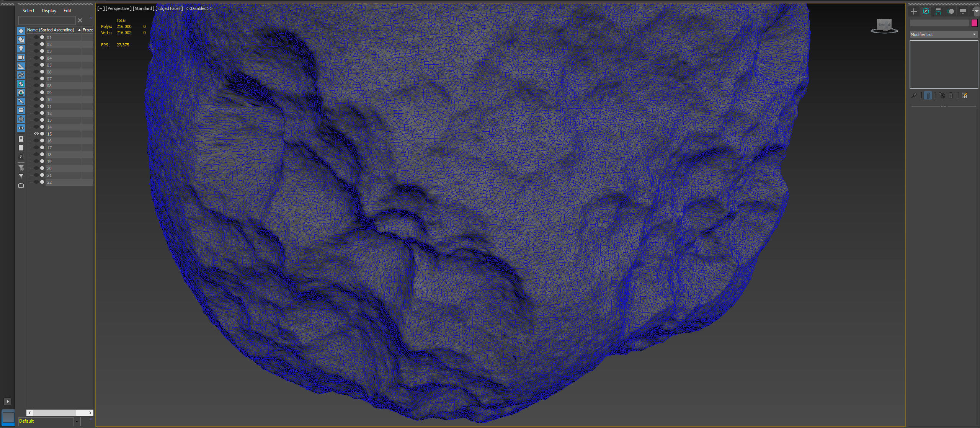Toggle Display Hidden Objects eye icon
Screen dimensions: 980x428
click(21, 128)
